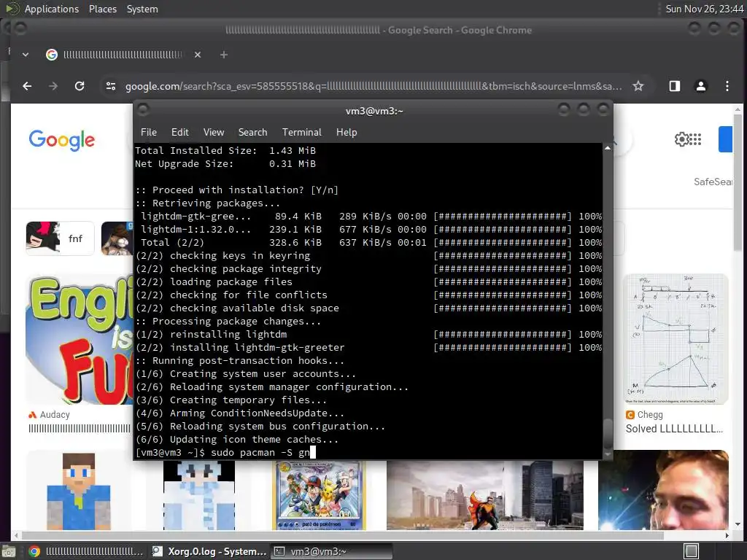Open man's face image result
747x560 pixels.
pos(663,491)
